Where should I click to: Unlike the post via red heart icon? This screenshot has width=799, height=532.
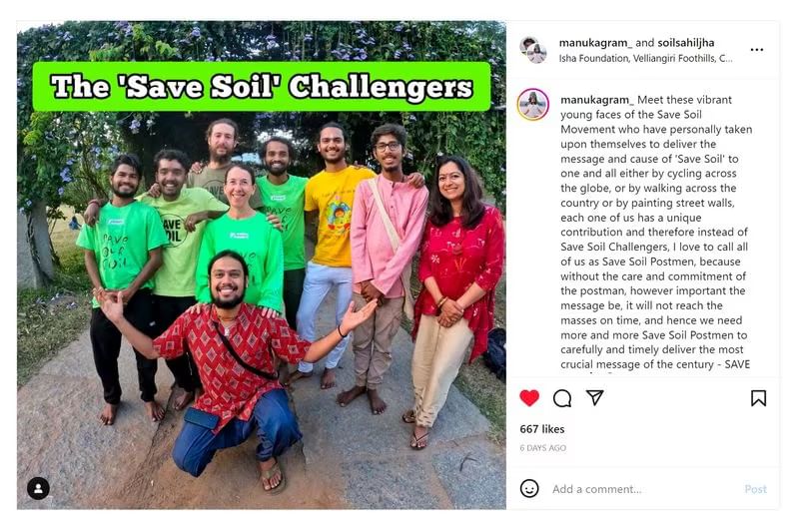pyautogui.click(x=529, y=397)
